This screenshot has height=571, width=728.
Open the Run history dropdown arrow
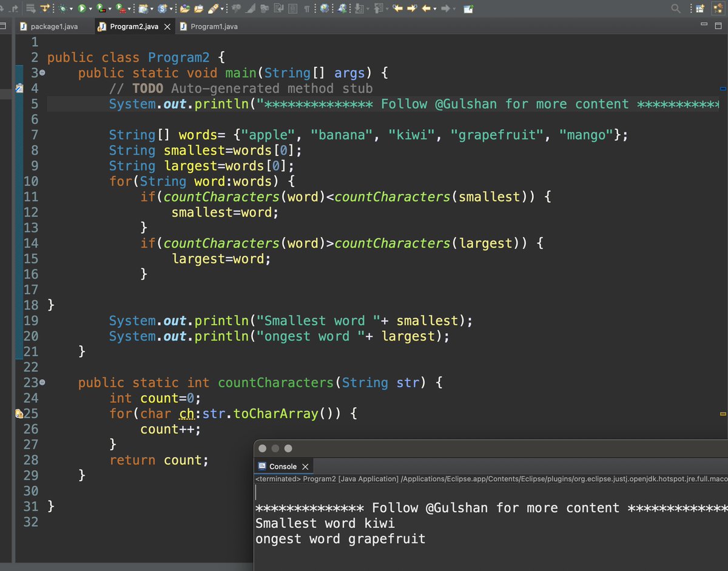tap(91, 8)
